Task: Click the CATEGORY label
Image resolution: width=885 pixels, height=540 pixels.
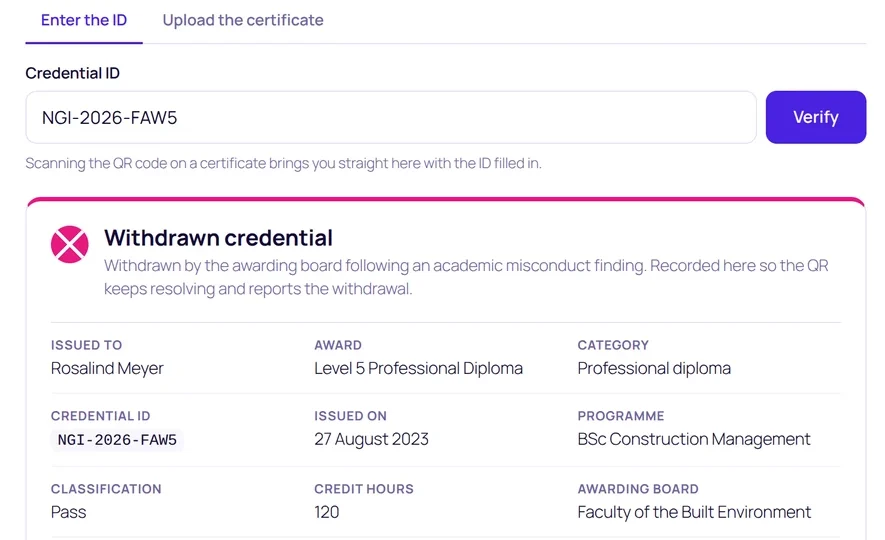Action: pyautogui.click(x=613, y=345)
